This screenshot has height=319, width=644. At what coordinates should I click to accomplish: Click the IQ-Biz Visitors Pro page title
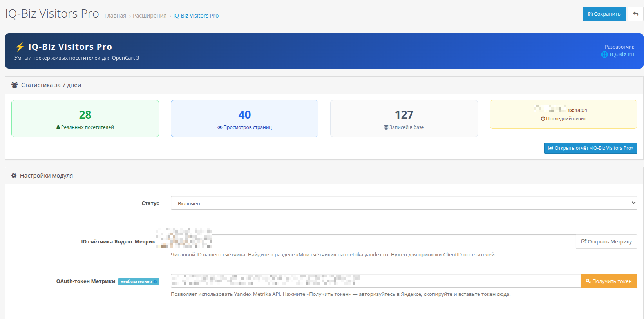pos(52,14)
